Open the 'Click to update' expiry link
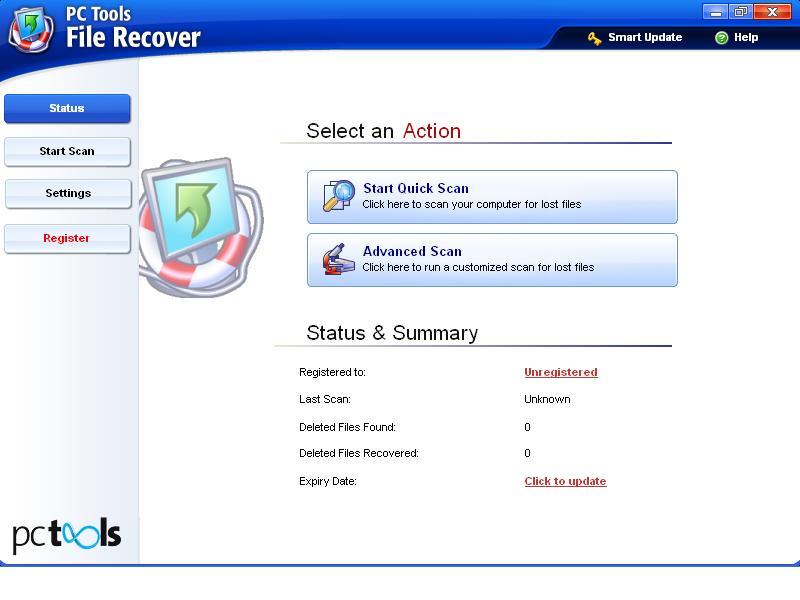The image size is (800, 600). coord(565,481)
